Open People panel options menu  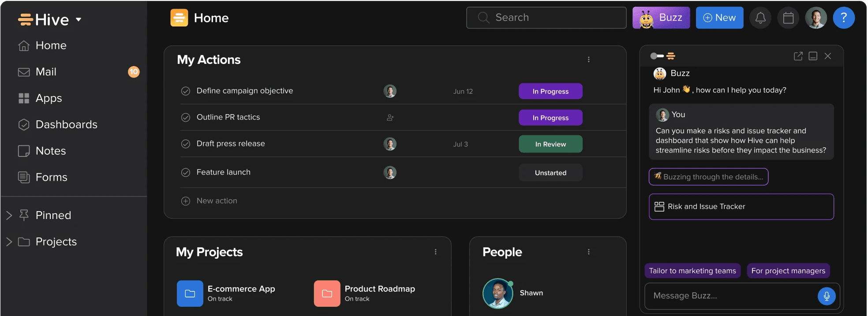[588, 252]
